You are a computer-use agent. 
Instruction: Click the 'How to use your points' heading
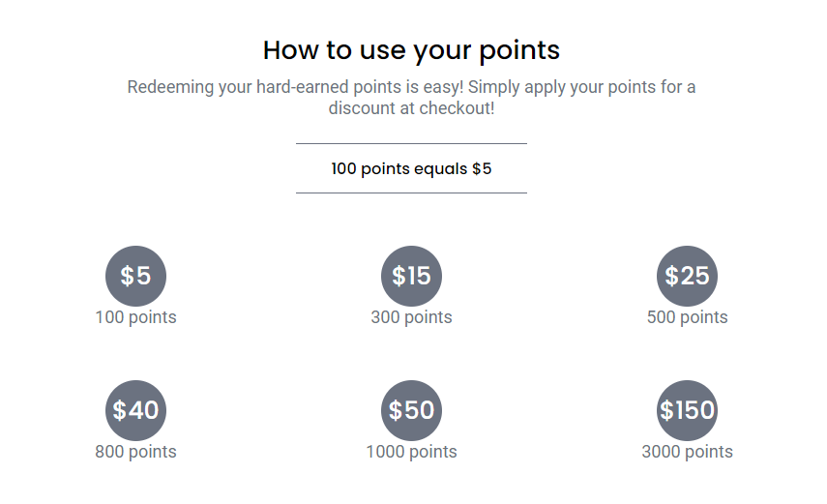click(x=411, y=50)
